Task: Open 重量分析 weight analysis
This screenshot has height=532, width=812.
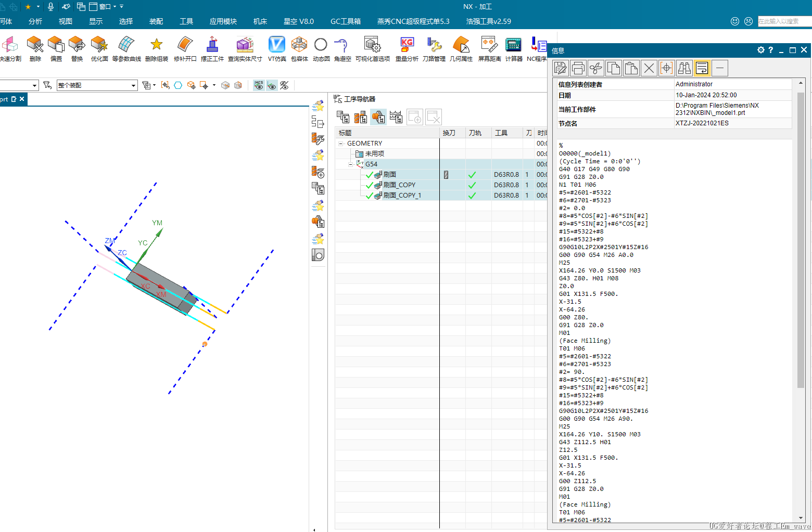Action: coord(407,48)
